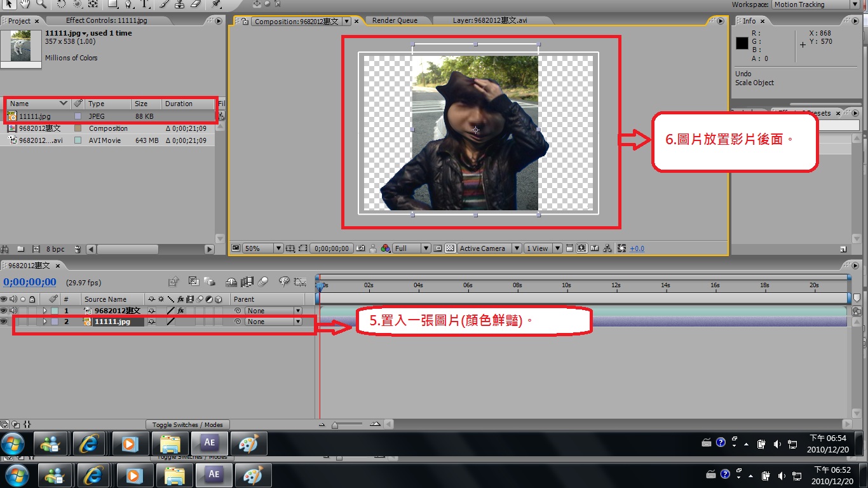Screen dimensions: 868x488
Task: Mute audio of layer 1 9682012惠文
Action: pos(13,311)
